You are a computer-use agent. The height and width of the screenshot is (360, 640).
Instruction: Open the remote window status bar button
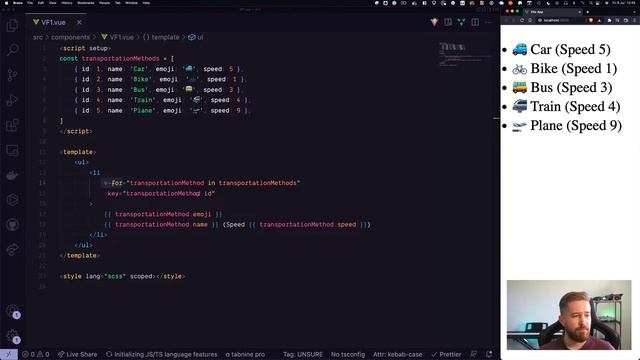[9, 354]
